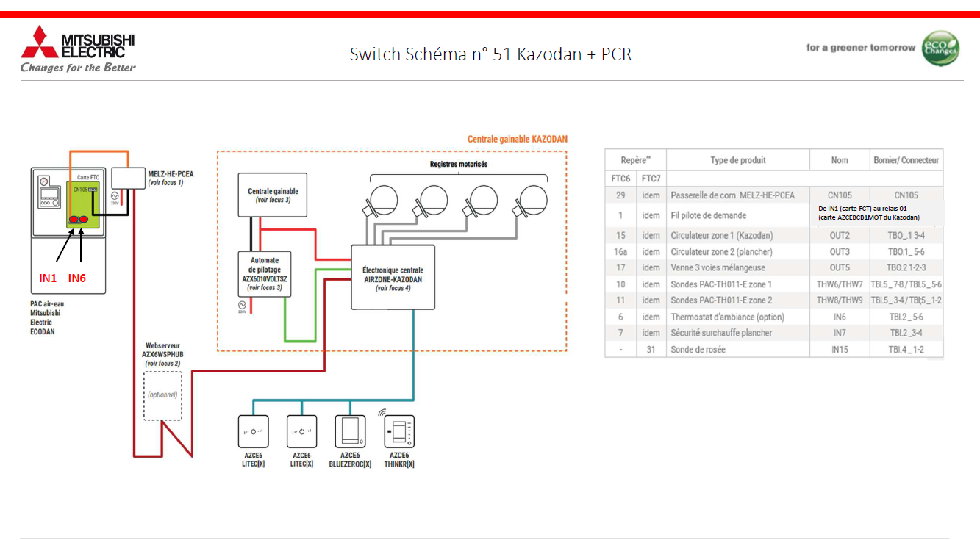Viewport: 980px width, 540px height.
Task: Click the FTC6 sub-header cell
Action: (x=621, y=179)
